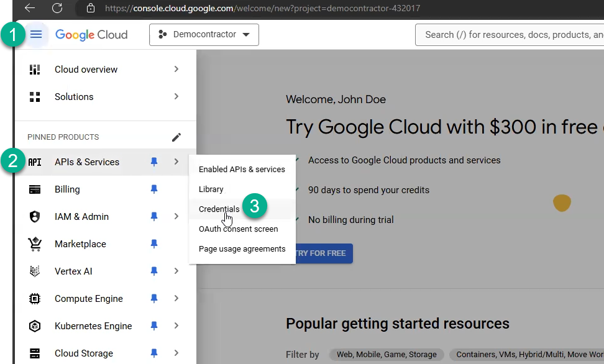This screenshot has width=604, height=364.
Task: Select Library in APIs flyout
Action: 242,189
